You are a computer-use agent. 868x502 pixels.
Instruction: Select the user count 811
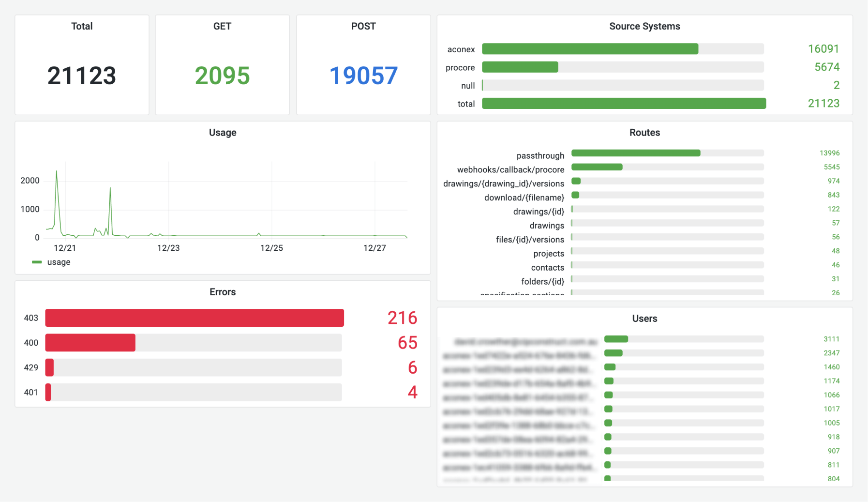click(834, 465)
